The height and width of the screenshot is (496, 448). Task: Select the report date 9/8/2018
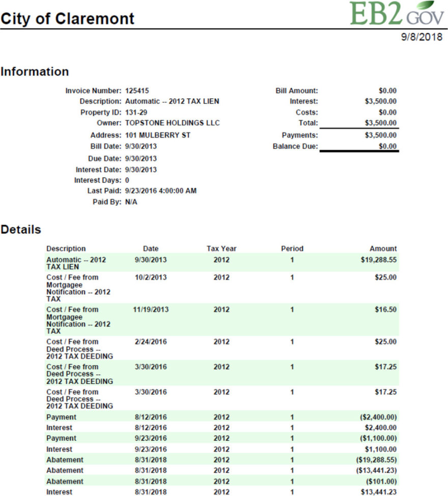(x=423, y=38)
